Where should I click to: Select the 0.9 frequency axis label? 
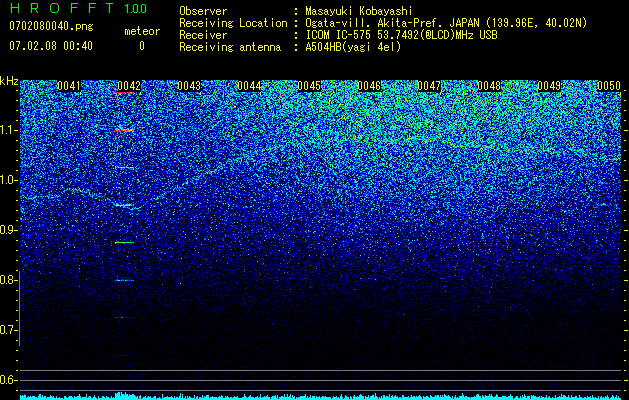point(9,230)
